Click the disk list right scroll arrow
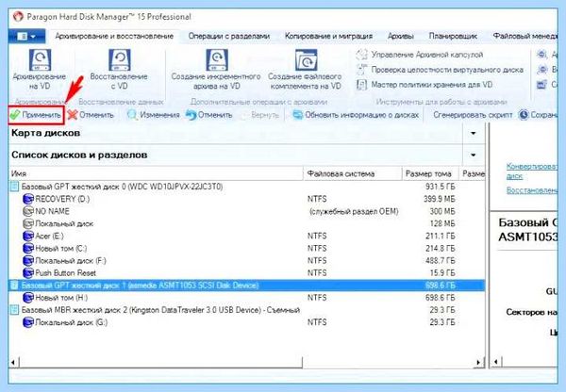The image size is (566, 392). pos(478,362)
